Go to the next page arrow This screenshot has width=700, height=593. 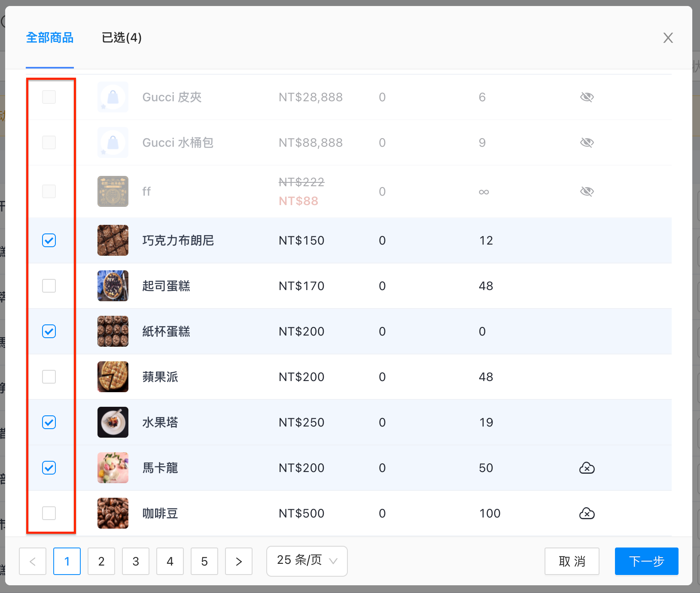(x=239, y=561)
